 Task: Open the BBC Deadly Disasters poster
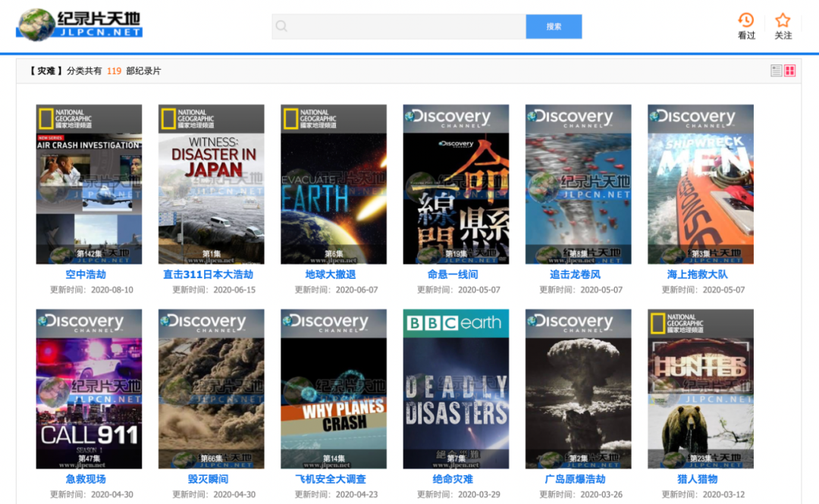click(456, 389)
